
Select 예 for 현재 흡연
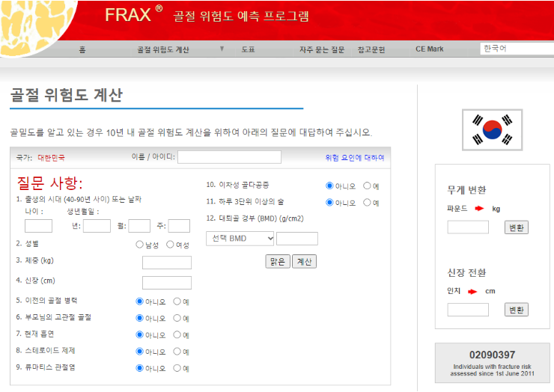[177, 334]
